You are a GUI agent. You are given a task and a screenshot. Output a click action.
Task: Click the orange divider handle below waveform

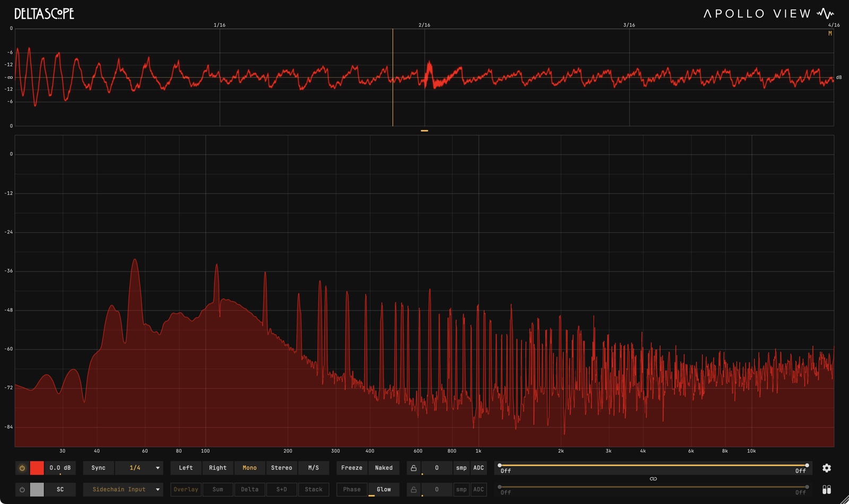(x=424, y=131)
